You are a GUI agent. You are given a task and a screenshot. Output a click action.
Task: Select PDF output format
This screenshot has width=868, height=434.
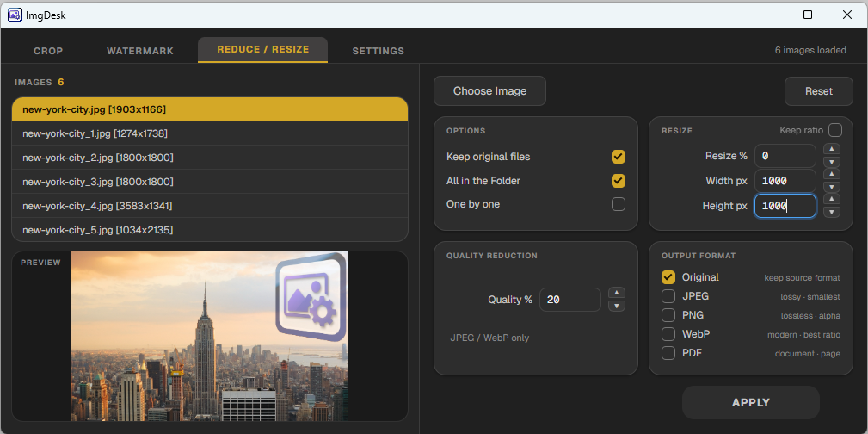(x=668, y=353)
